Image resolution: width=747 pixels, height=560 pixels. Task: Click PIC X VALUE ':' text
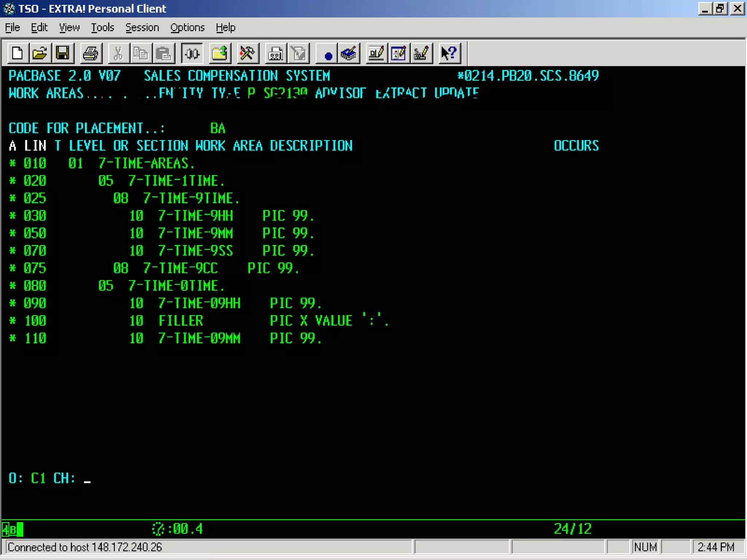click(330, 321)
